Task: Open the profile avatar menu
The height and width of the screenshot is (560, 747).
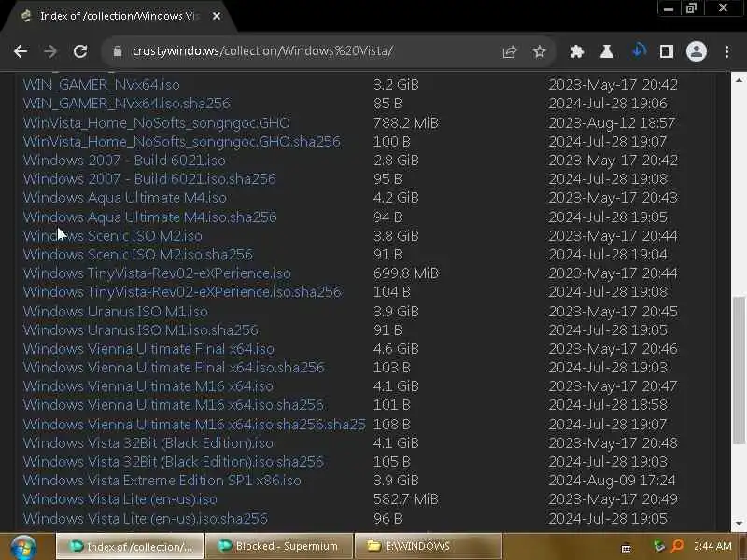Action: pyautogui.click(x=696, y=51)
